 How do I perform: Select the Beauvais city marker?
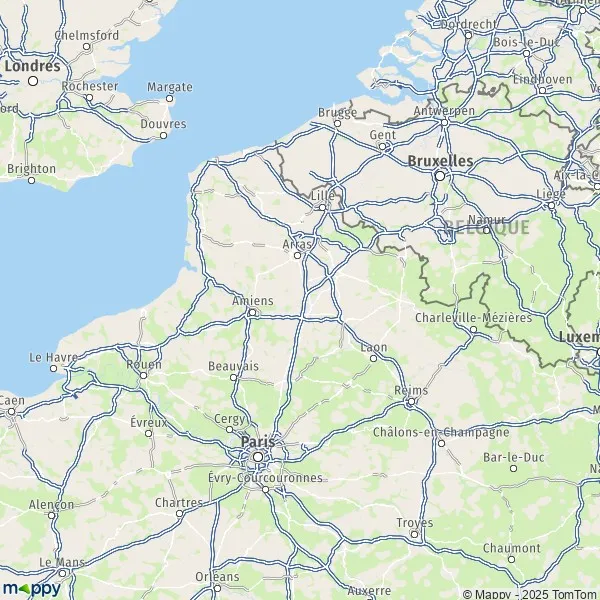coord(233,378)
